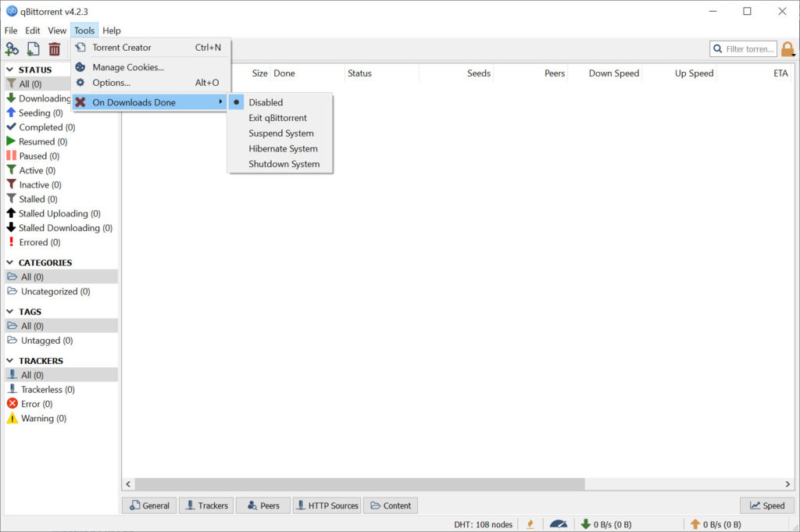Switch to the Trackers tab

(x=206, y=505)
